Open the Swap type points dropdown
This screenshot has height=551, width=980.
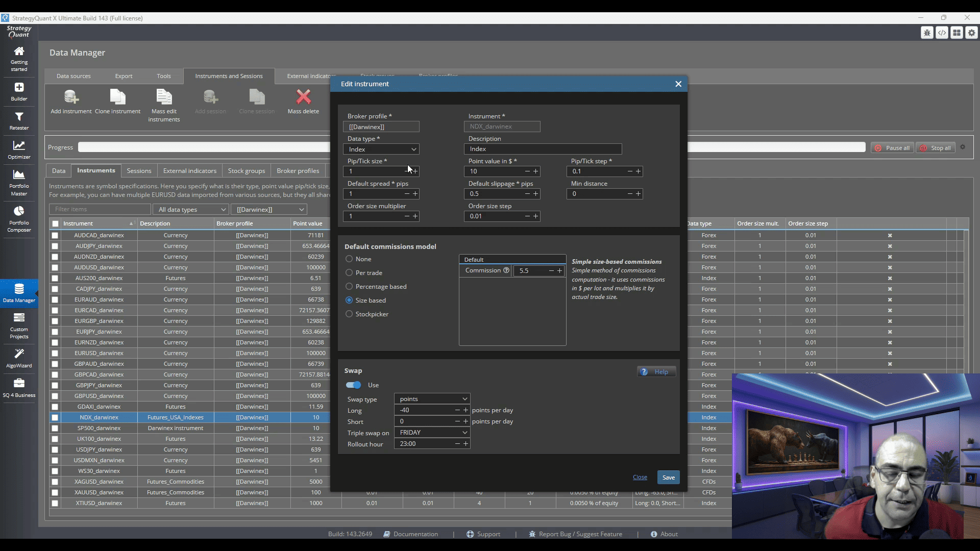point(432,399)
